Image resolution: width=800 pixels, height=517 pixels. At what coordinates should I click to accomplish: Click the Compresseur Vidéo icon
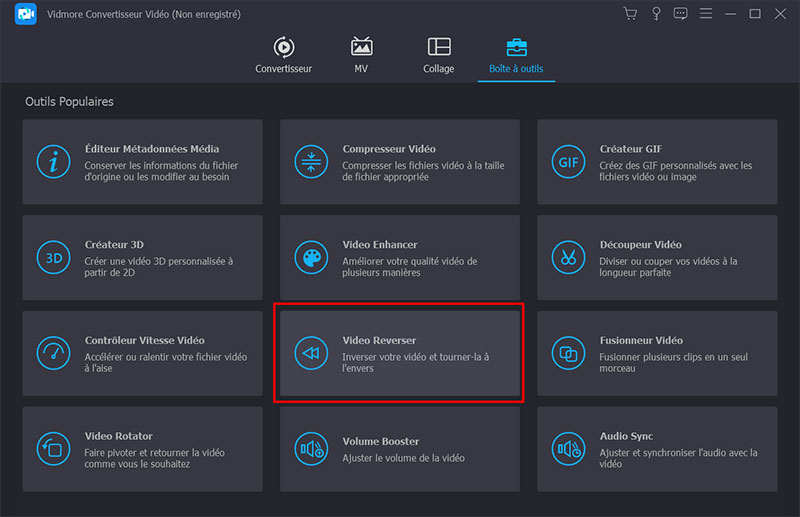click(311, 161)
